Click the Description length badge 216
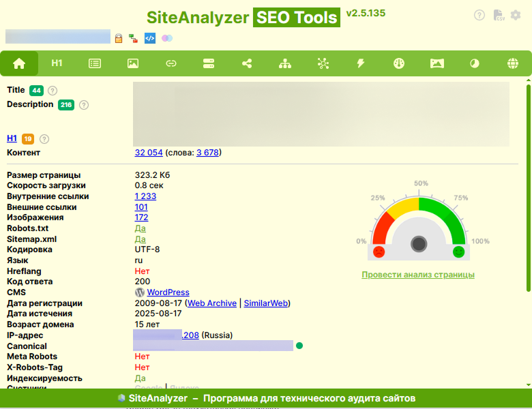The height and width of the screenshot is (409, 532). (66, 105)
